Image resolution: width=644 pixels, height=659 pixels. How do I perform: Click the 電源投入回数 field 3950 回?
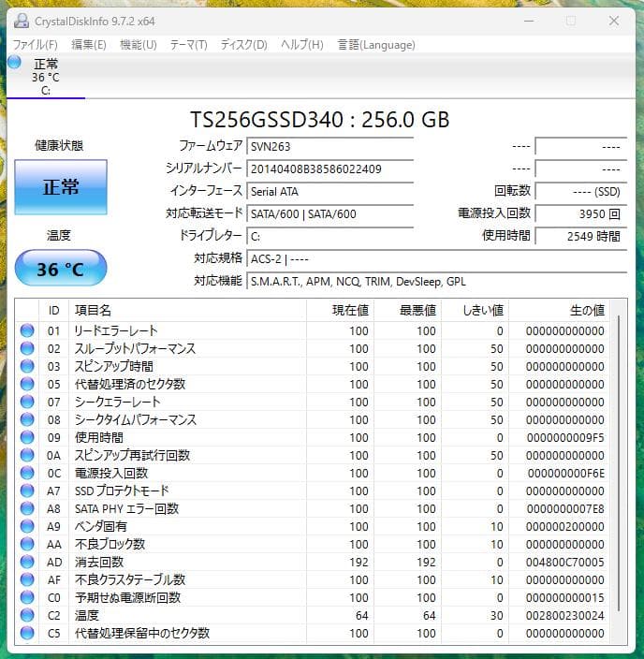(x=581, y=214)
